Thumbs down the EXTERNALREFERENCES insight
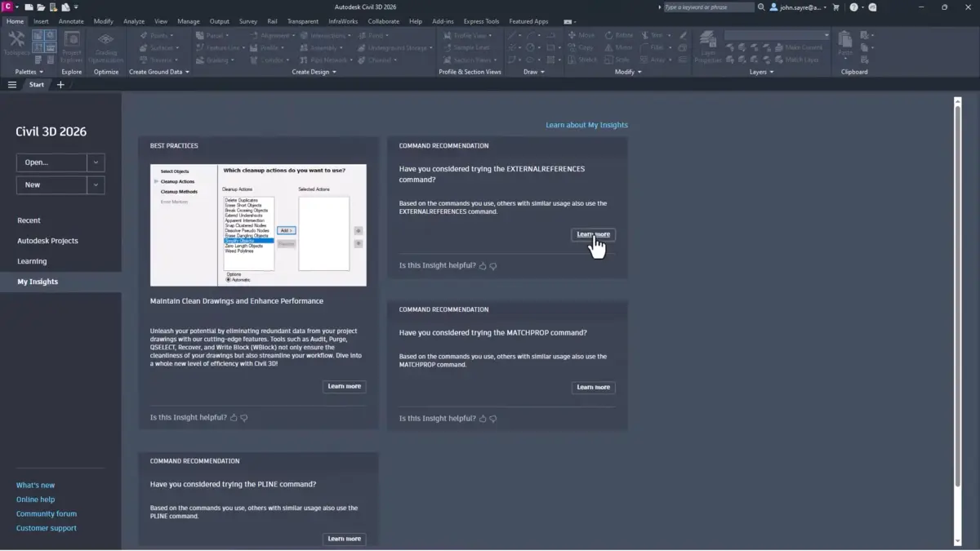980x551 pixels. (492, 266)
